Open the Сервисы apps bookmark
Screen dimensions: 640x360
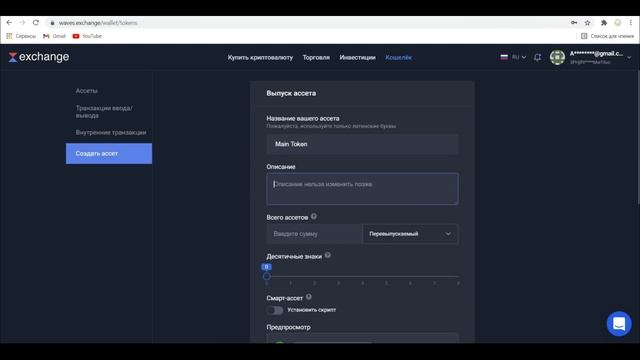pyautogui.click(x=21, y=36)
